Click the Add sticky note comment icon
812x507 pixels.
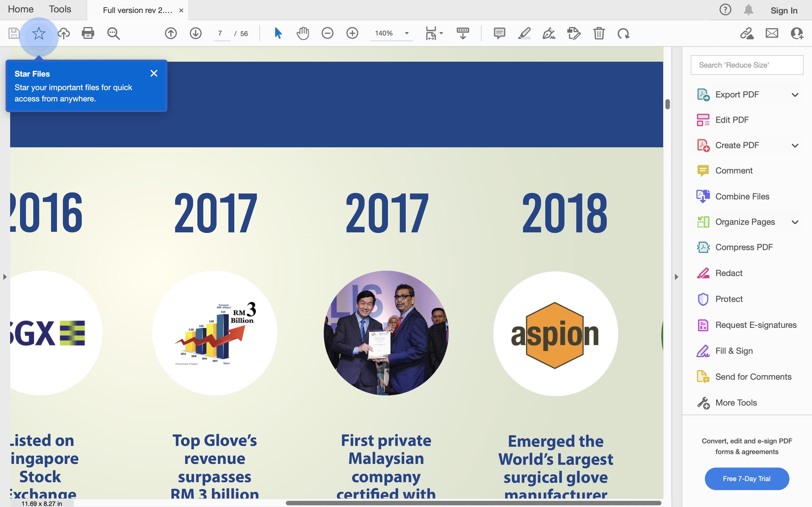coord(499,33)
